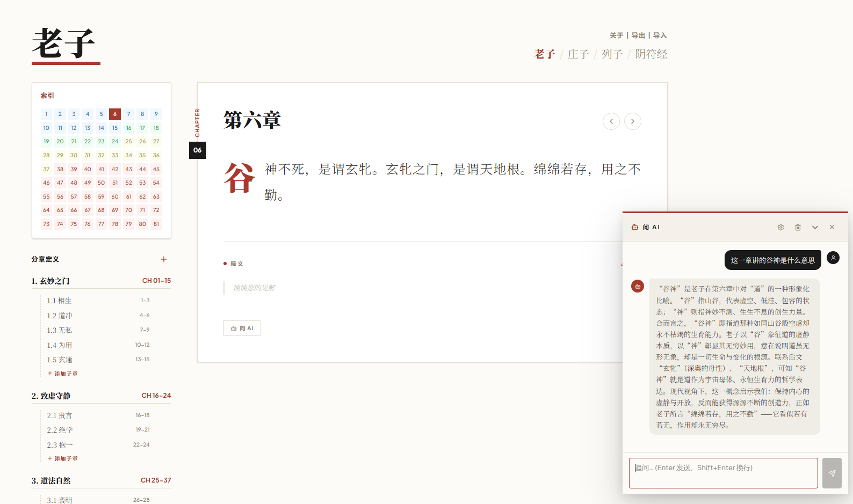Go to the previous chapter arrow
The width and height of the screenshot is (853, 504).
[x=611, y=121]
